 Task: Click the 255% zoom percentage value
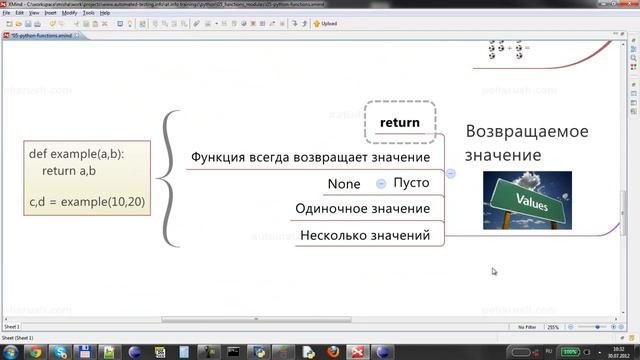(553, 327)
